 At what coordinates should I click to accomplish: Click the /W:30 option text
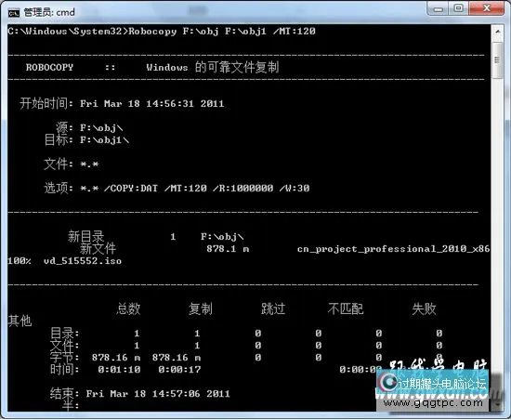pos(295,188)
